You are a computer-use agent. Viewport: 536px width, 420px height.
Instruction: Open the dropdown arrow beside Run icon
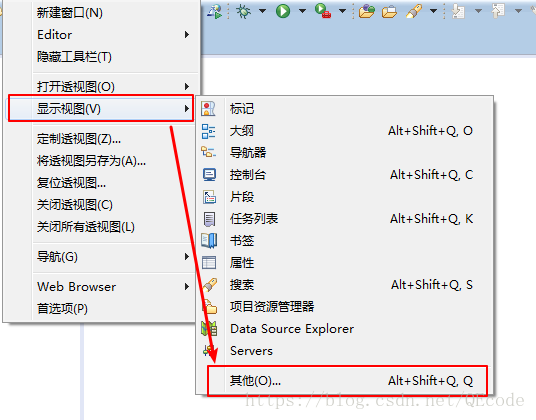pos(302,11)
